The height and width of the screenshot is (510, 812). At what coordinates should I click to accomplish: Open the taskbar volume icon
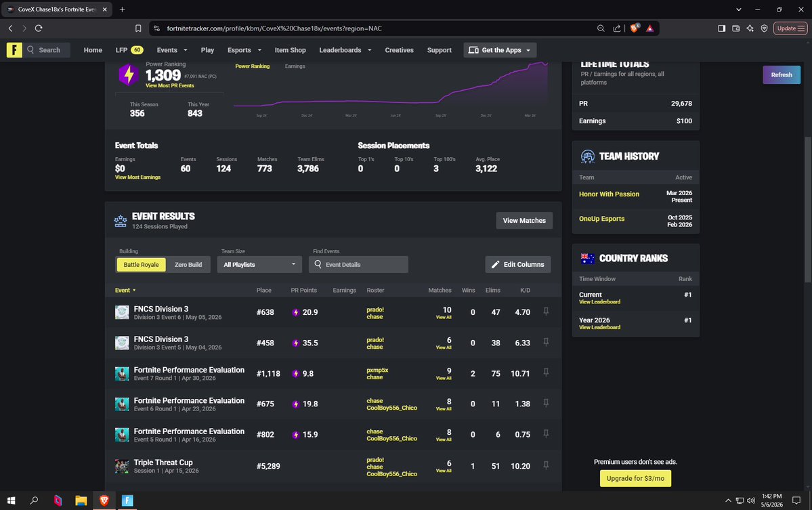751,500
